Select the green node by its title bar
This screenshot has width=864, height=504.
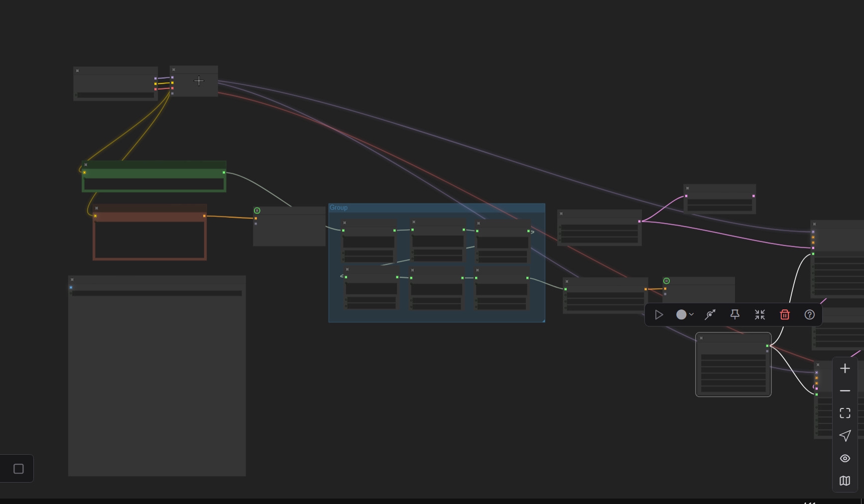click(x=154, y=165)
